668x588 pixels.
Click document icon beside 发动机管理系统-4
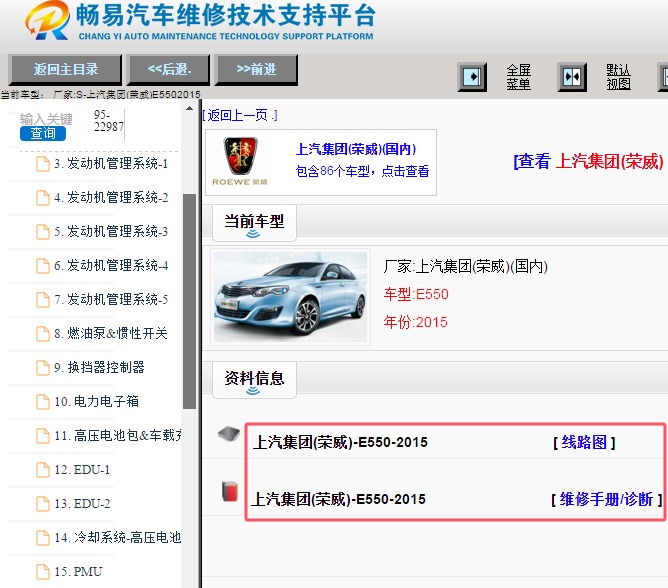point(43,266)
